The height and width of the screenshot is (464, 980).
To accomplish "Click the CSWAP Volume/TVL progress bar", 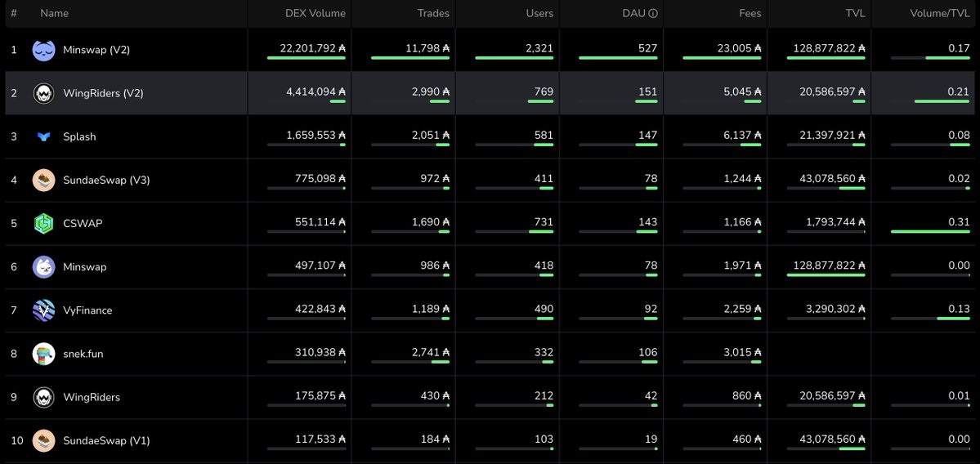I will tap(931, 232).
